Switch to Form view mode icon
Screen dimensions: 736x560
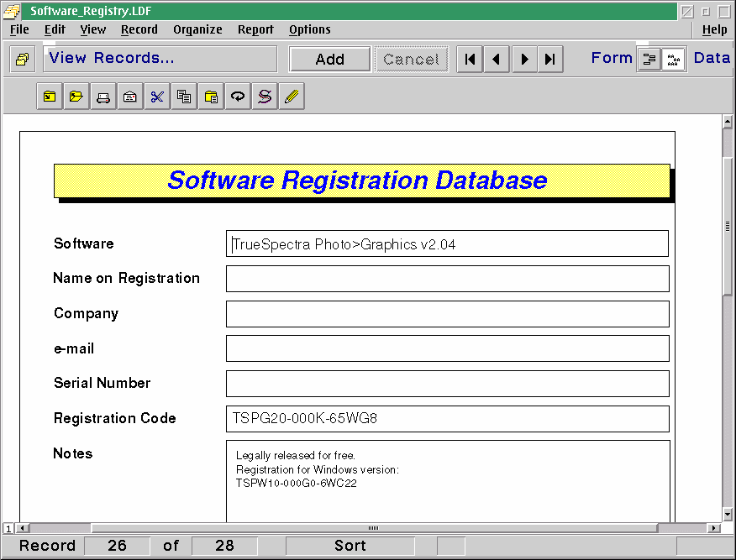coord(649,59)
